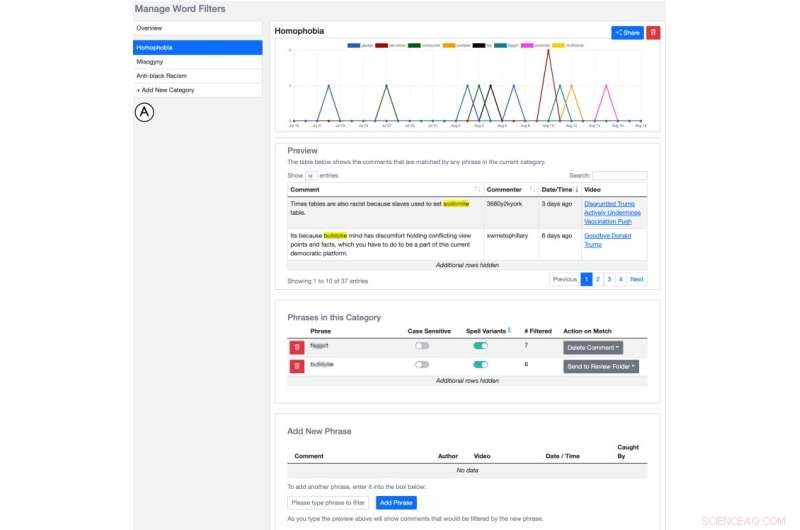Open the Disgruntled Trump video link

(612, 213)
